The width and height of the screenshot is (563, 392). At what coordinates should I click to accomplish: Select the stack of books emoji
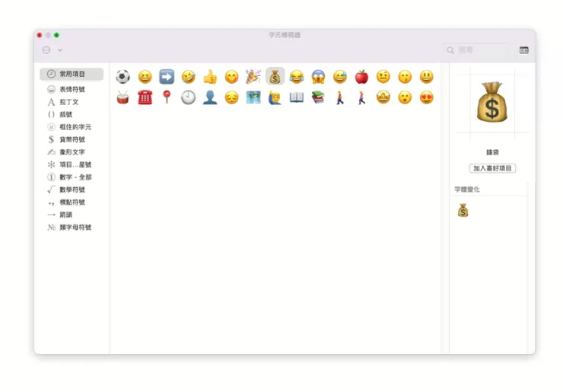[x=319, y=97]
